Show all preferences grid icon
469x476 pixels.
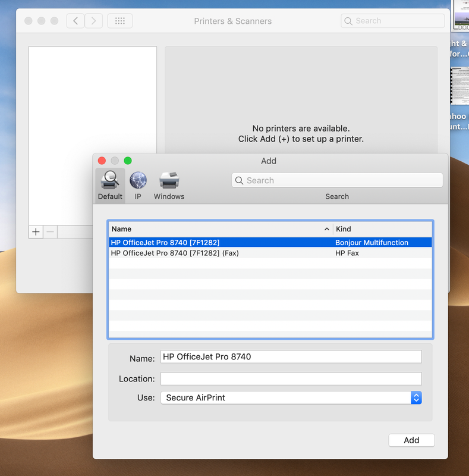pos(119,21)
